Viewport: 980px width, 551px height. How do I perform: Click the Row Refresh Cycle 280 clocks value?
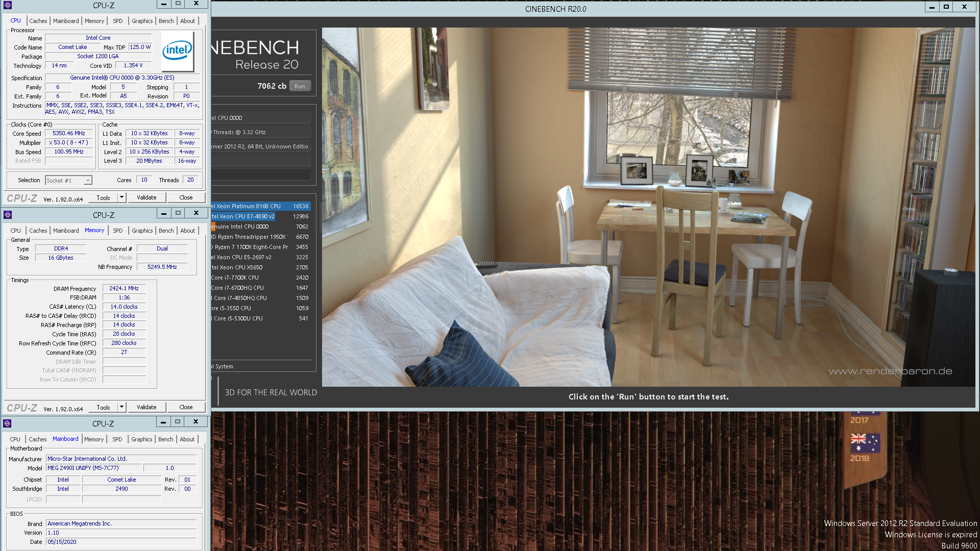(x=124, y=343)
